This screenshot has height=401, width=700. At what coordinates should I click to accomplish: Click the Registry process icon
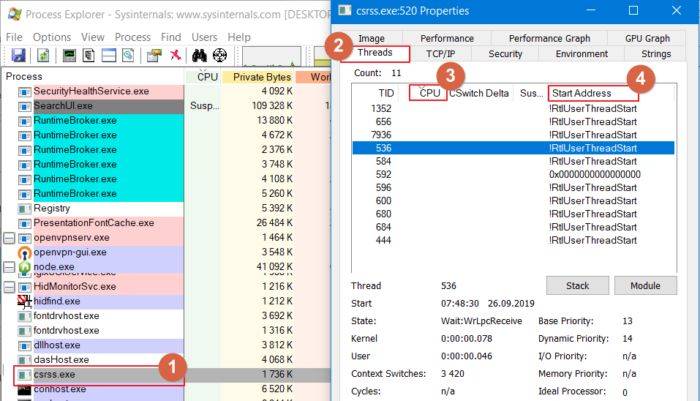pyautogui.click(x=25, y=209)
